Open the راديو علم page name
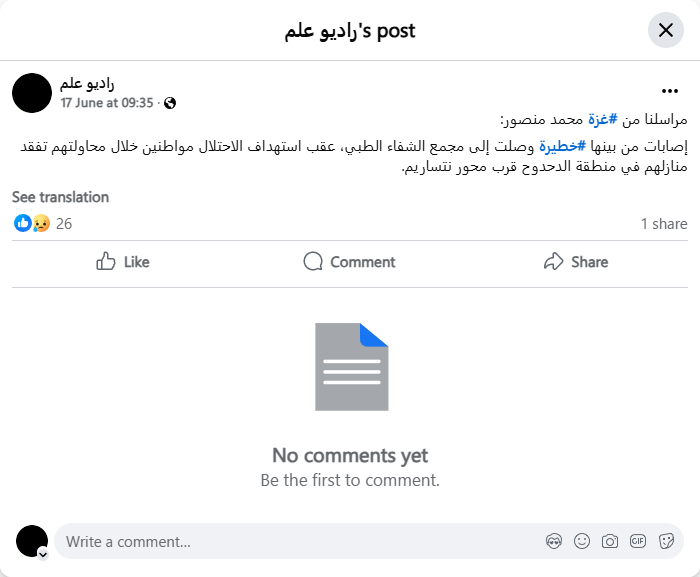The width and height of the screenshot is (700, 577). click(x=87, y=83)
